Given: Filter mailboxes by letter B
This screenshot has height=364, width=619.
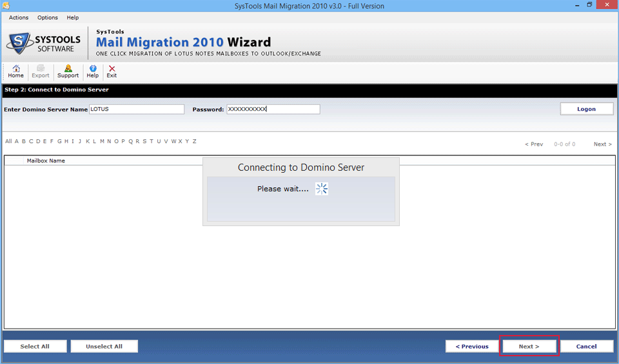Looking at the screenshot, I should tap(24, 141).
